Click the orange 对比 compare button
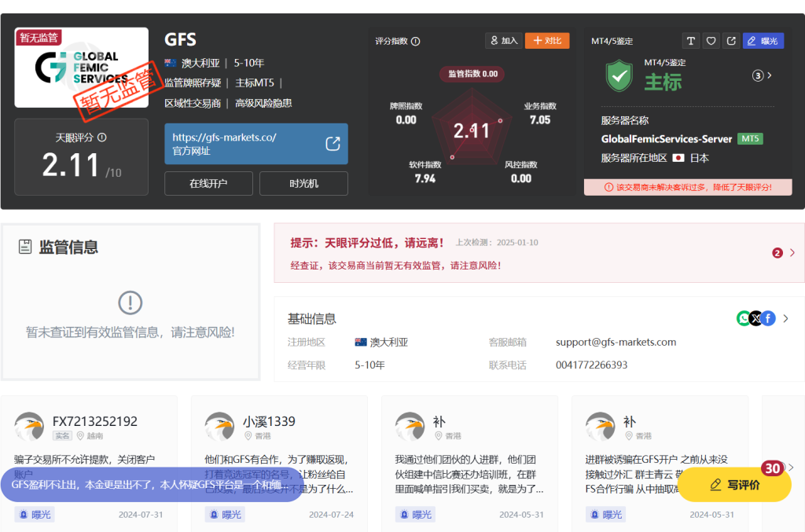This screenshot has width=805, height=532. click(547, 41)
